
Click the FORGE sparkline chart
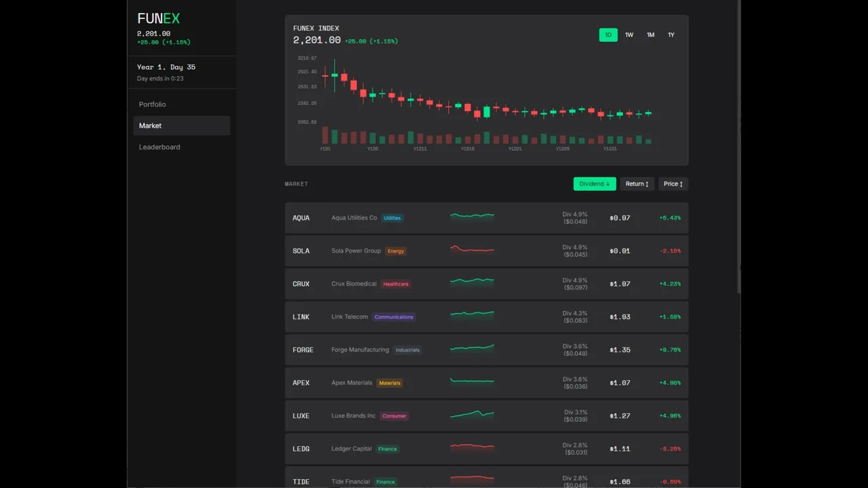472,348
